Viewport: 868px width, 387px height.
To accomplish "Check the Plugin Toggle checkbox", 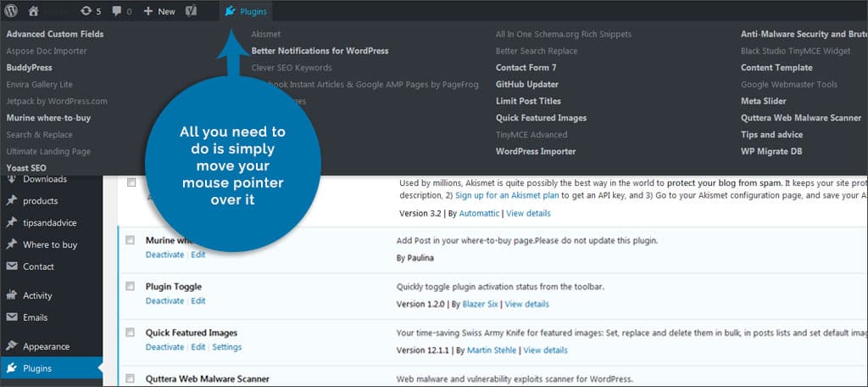I will tap(130, 286).
